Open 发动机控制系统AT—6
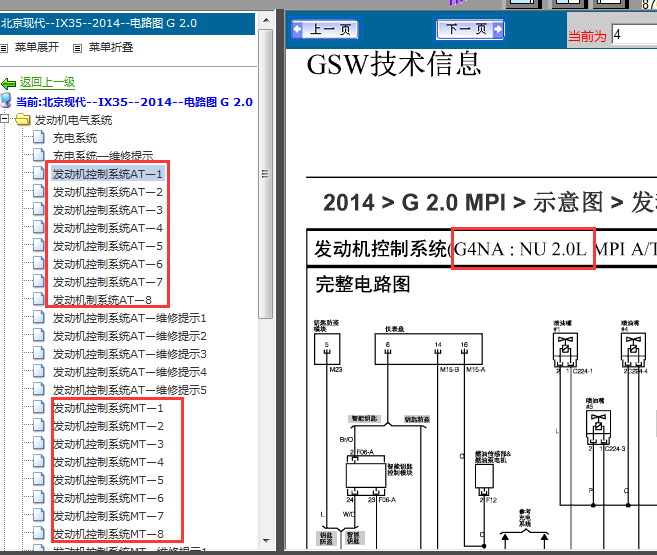 point(108,264)
